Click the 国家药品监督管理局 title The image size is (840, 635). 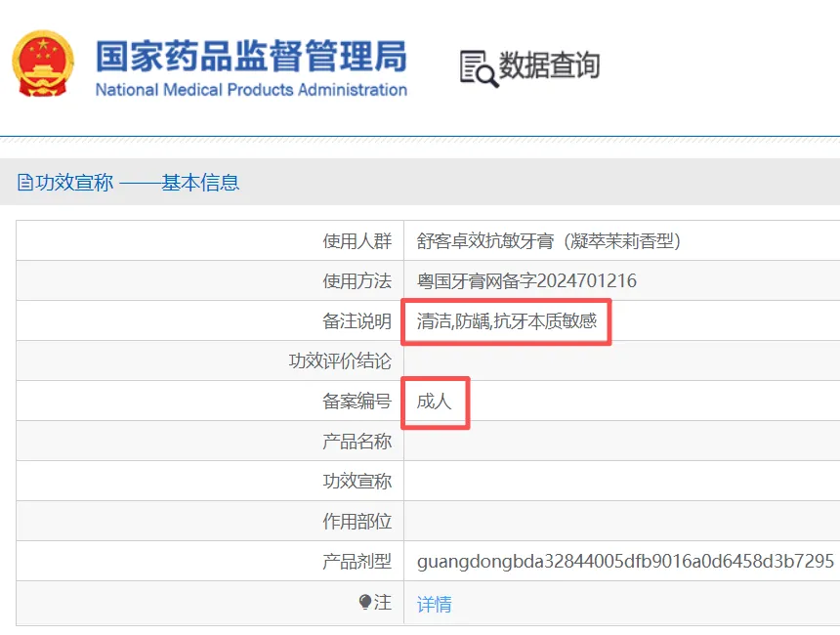click(251, 56)
